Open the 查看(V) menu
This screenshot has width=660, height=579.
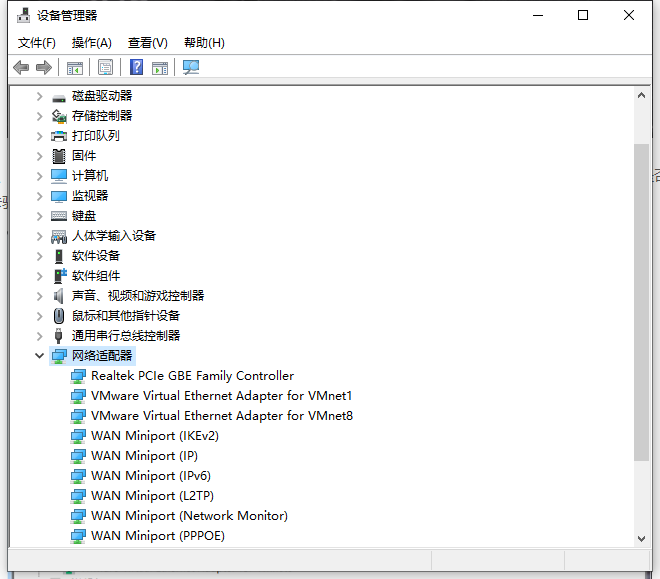[147, 43]
